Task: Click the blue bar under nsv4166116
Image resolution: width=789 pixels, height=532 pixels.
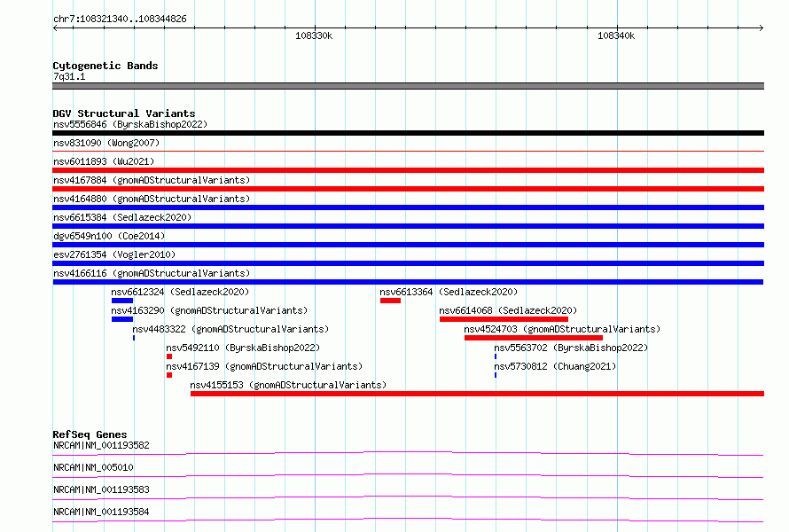Action: point(408,282)
